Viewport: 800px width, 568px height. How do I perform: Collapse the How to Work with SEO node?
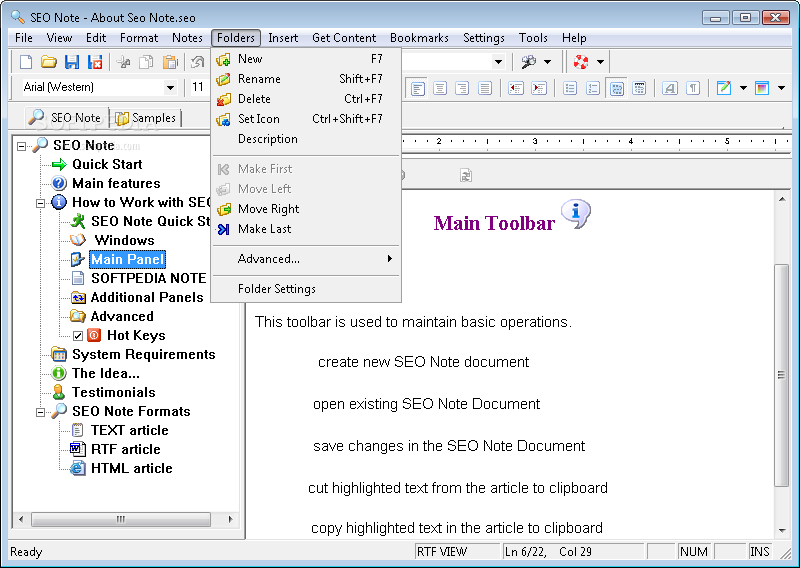pyautogui.click(x=40, y=203)
